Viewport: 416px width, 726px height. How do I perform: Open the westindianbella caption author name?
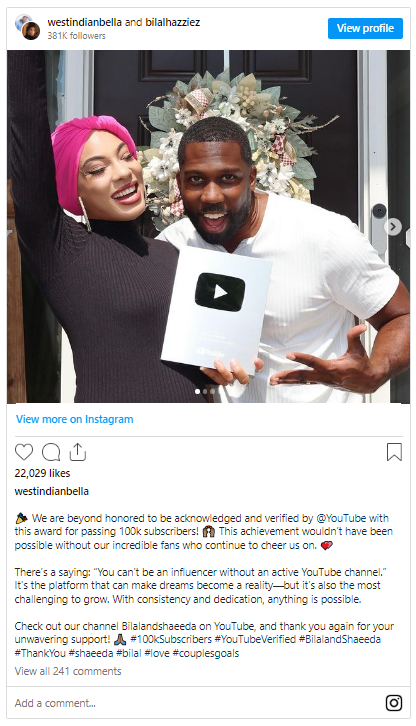coord(52,491)
